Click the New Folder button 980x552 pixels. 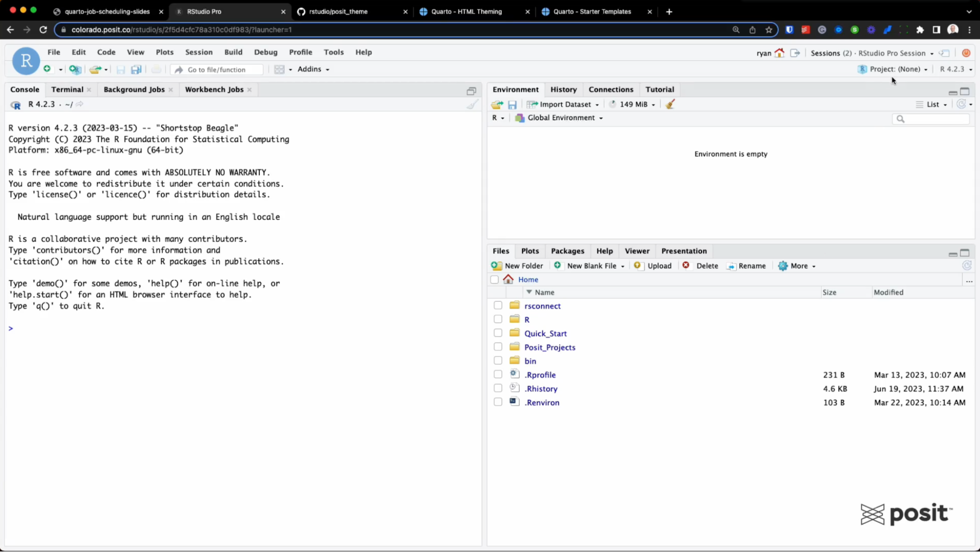[x=517, y=266]
